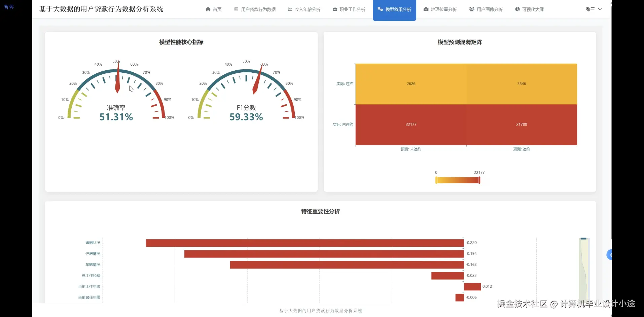644x317 pixels.
Task: Click the 实际: 违约 axis label
Action: tap(345, 84)
